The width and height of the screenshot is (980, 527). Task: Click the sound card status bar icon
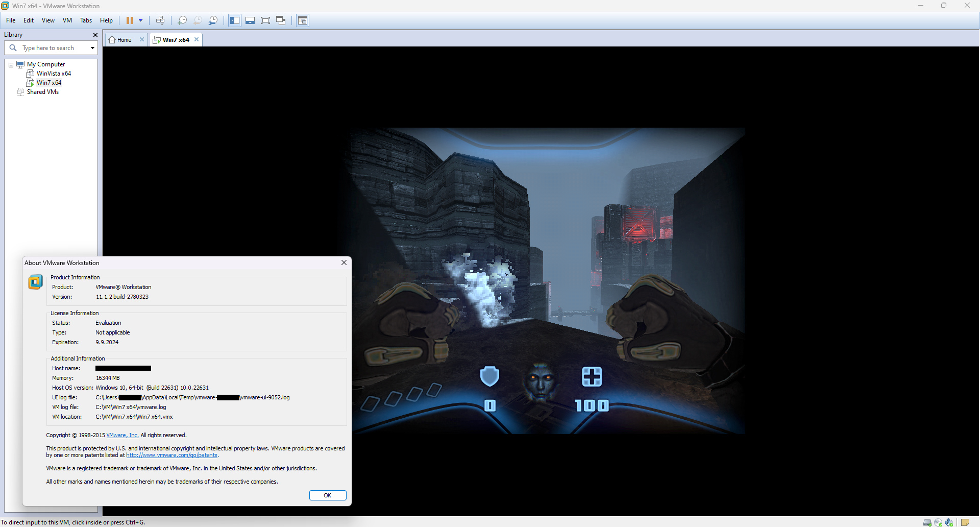point(949,522)
